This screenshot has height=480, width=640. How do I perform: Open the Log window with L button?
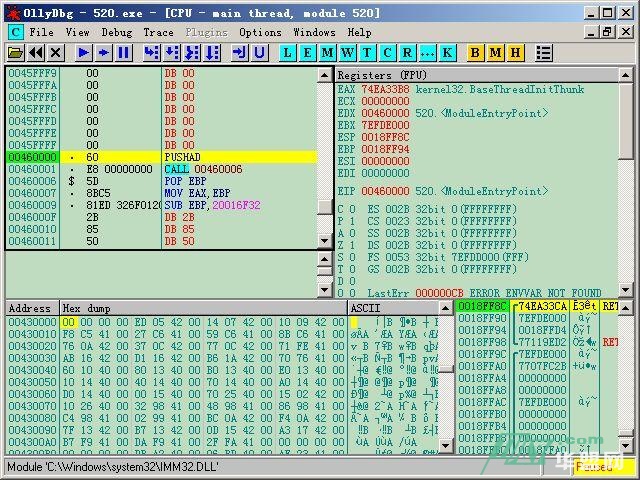click(288, 52)
